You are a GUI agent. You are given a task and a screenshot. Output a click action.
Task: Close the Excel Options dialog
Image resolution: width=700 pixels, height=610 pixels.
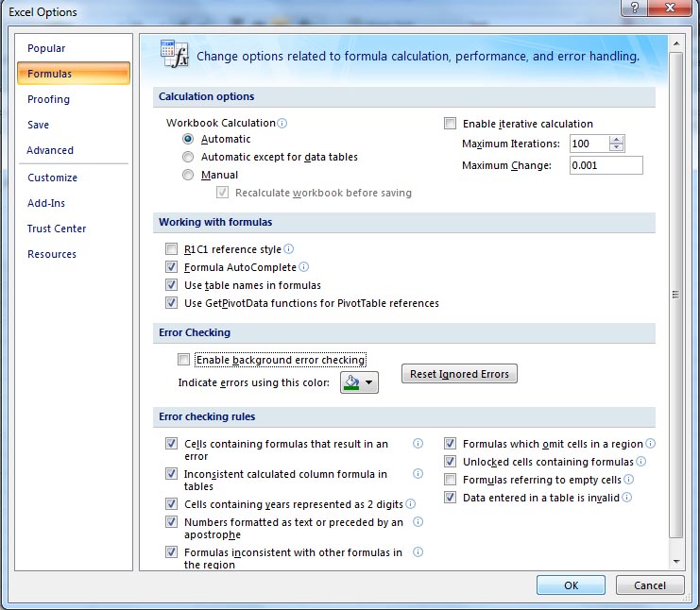[670, 8]
